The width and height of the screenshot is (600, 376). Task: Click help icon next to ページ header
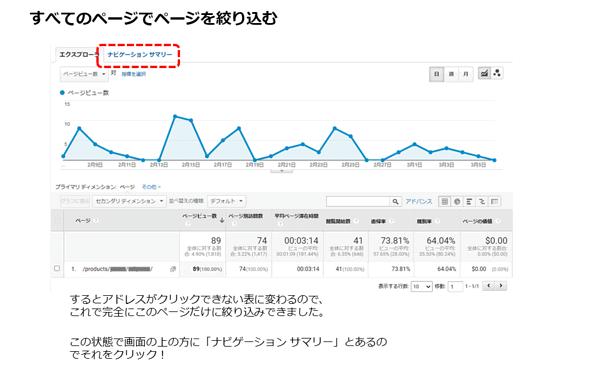96,220
